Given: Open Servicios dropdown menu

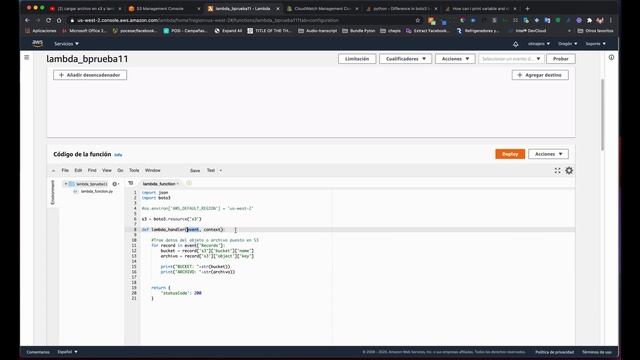Looking at the screenshot, I should tap(67, 44).
